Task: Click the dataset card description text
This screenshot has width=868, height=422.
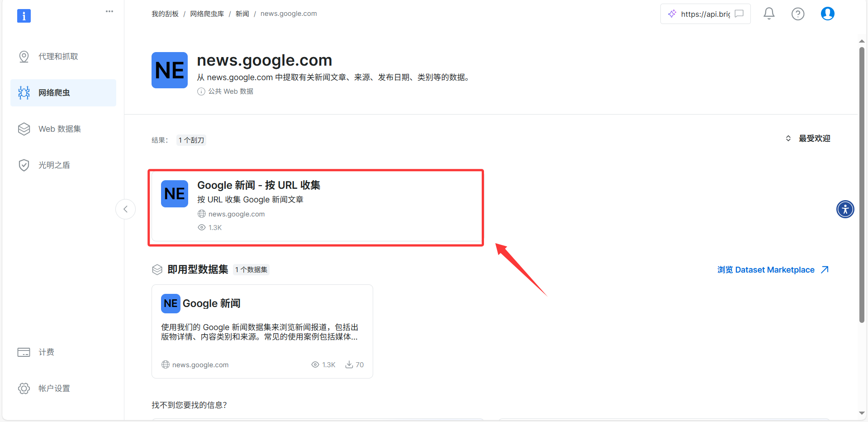Action: pos(260,332)
